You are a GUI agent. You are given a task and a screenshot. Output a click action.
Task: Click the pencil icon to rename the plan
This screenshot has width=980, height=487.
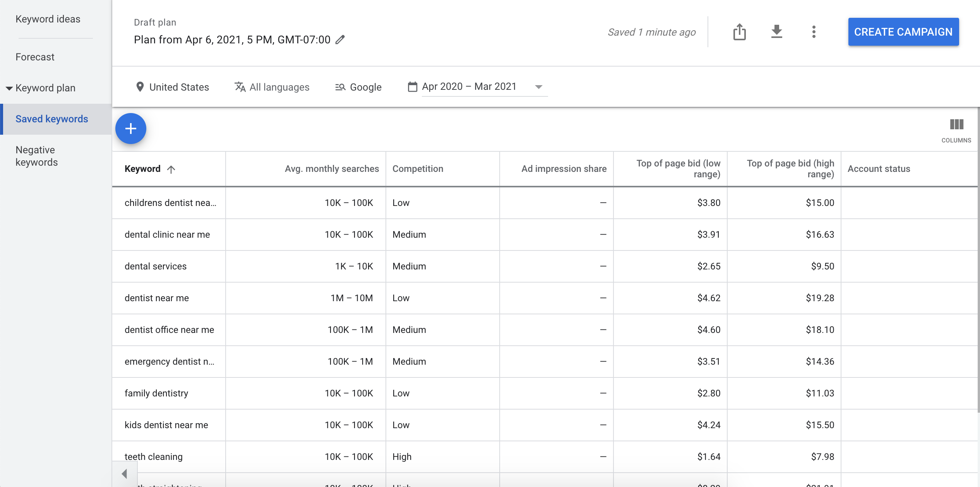point(340,39)
